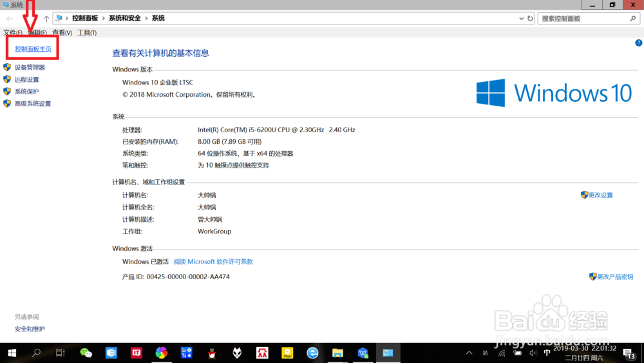Click 安全和维护 under 另请参阅
This screenshot has width=644, height=363.
[x=30, y=329]
